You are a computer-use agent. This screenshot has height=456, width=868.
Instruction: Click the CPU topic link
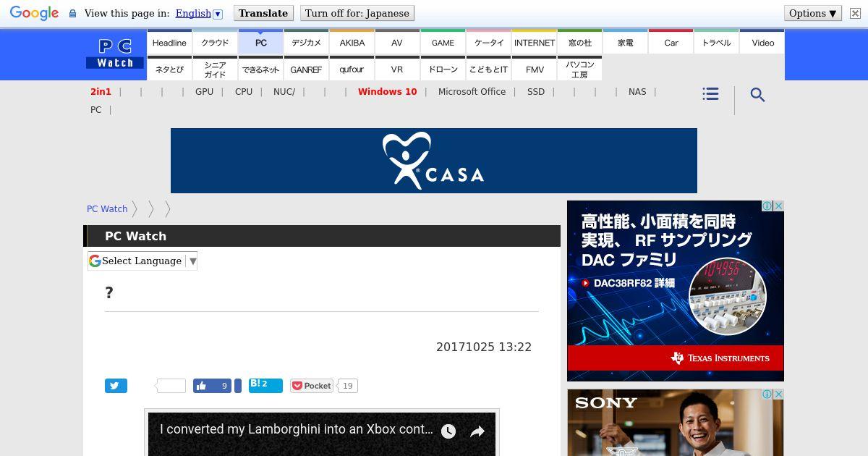(x=244, y=92)
